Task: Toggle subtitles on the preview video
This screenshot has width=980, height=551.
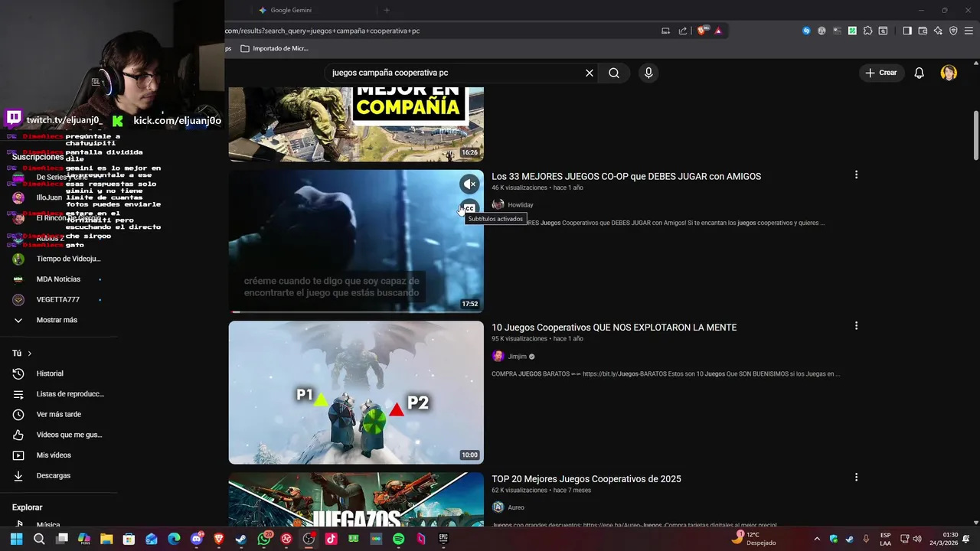Action: [x=470, y=208]
